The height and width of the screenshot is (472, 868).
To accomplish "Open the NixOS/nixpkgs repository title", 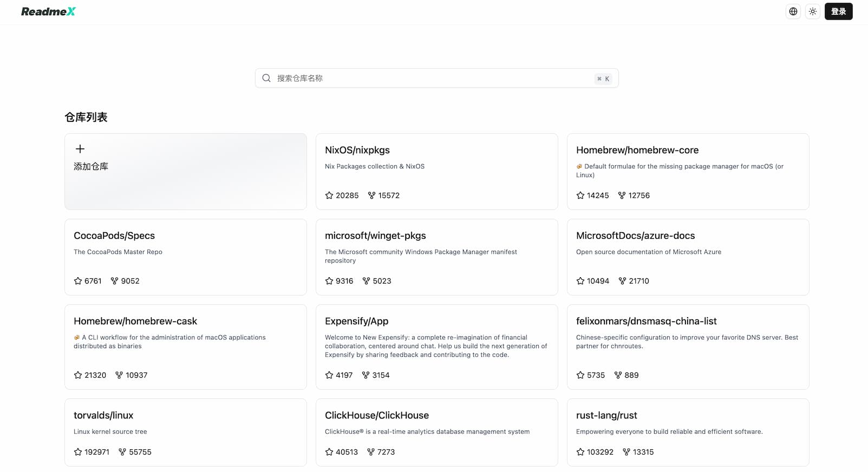I will point(357,150).
